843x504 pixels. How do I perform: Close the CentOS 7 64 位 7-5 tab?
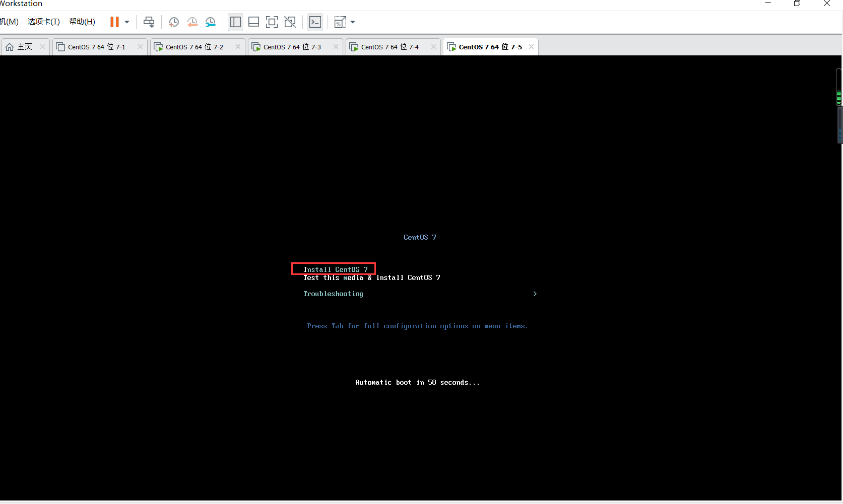[532, 47]
